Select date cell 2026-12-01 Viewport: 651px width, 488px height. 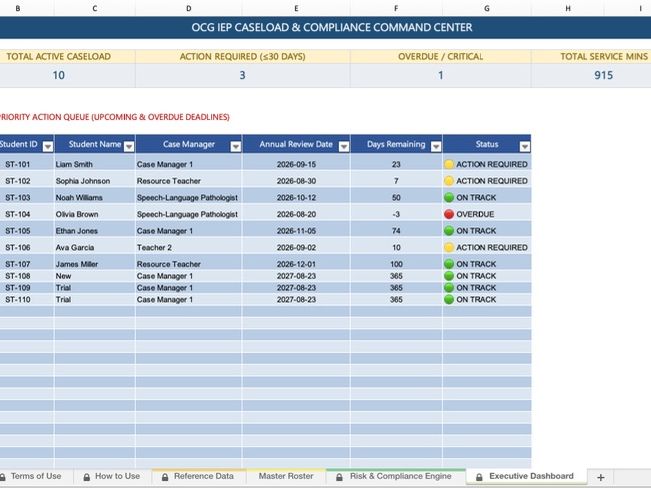296,264
